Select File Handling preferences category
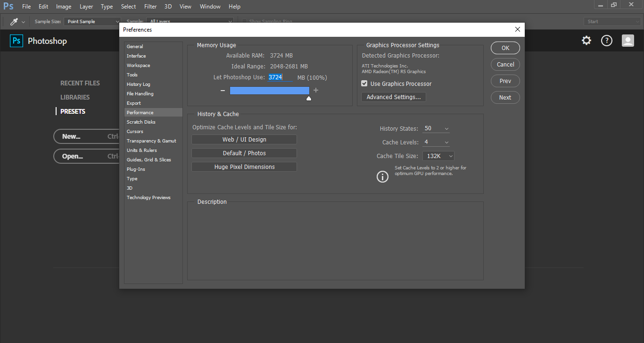Viewport: 644px width, 343px height. point(153,94)
